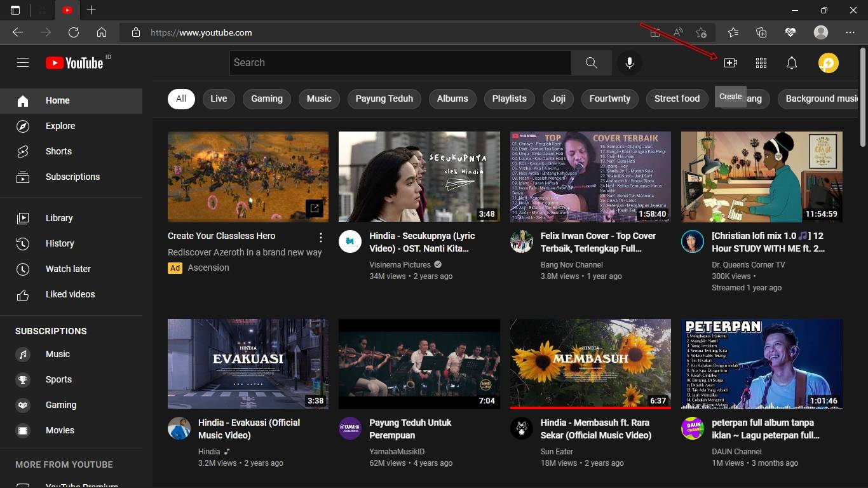The width and height of the screenshot is (868, 488).
Task: Open the Movies subscription channel
Action: tap(71, 430)
